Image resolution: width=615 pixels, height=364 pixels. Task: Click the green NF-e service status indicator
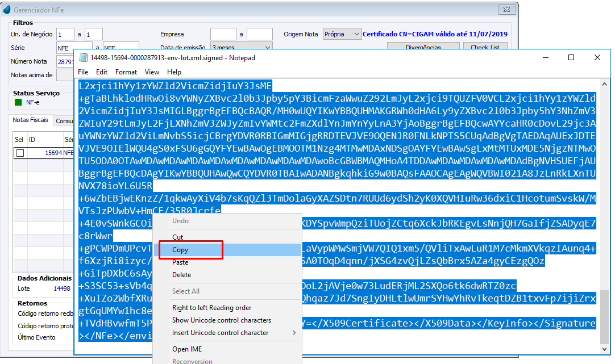tap(18, 102)
